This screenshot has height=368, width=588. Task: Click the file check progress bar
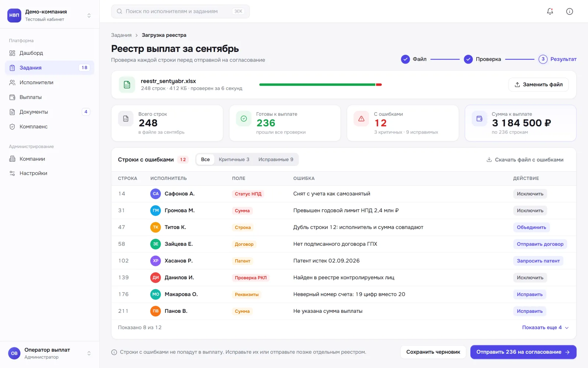pos(320,85)
